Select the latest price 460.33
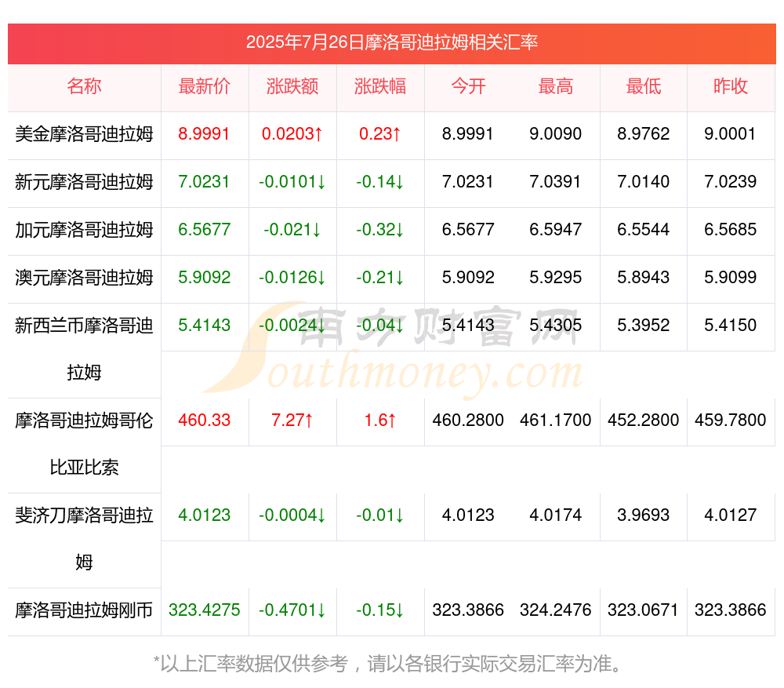This screenshot has height=688, width=784. (204, 420)
